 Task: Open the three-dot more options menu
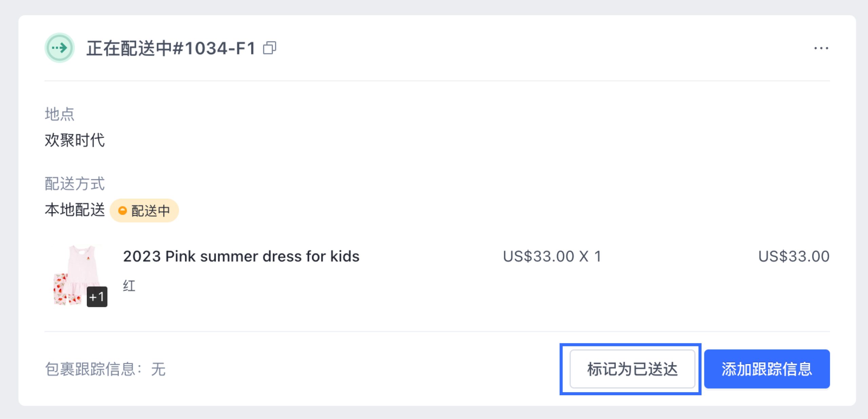[821, 48]
